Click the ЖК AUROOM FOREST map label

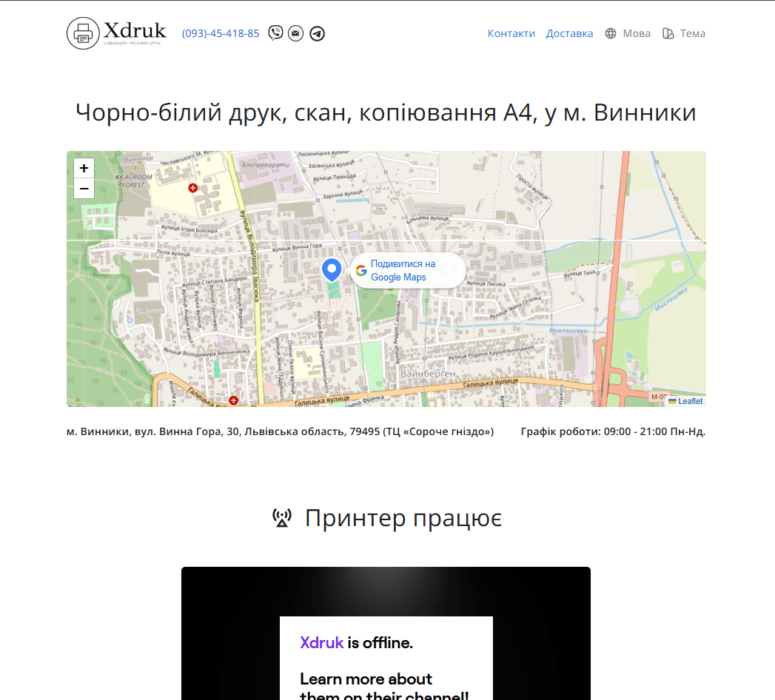[x=133, y=181]
